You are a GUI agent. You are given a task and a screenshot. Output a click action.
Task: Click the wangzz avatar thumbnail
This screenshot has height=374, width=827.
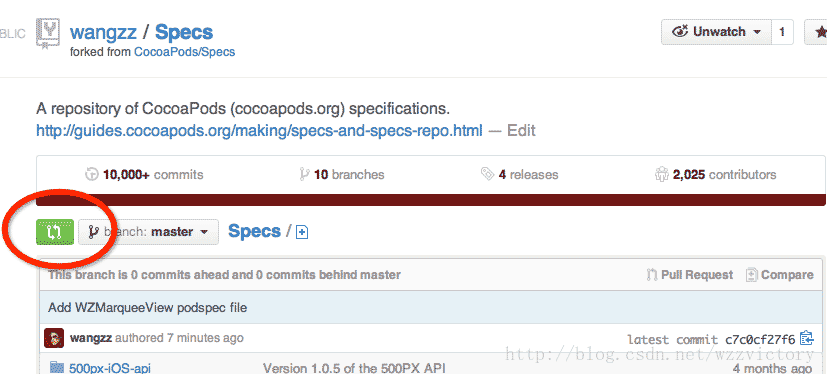(x=54, y=338)
